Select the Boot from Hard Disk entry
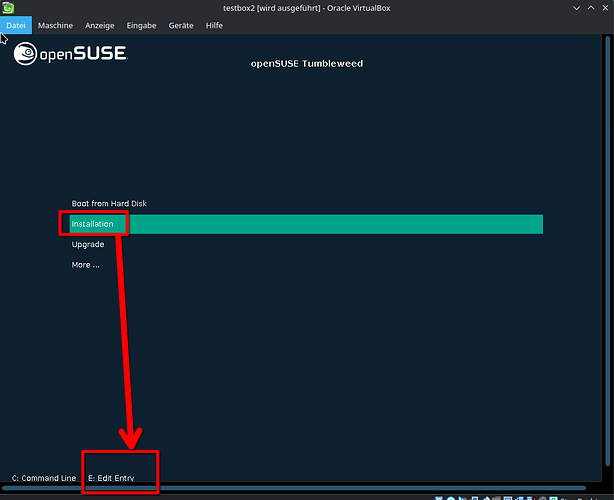Viewport: 614px width, 500px height. [x=109, y=204]
